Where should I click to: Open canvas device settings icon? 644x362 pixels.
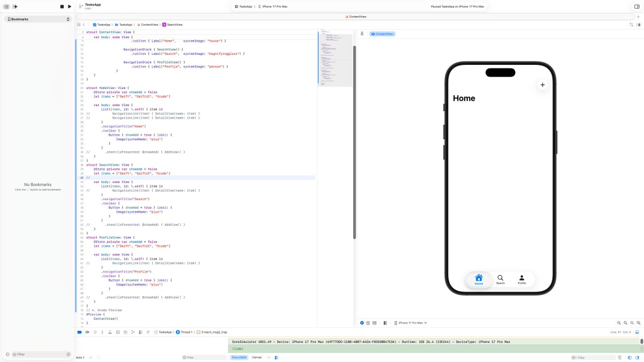(x=385, y=323)
